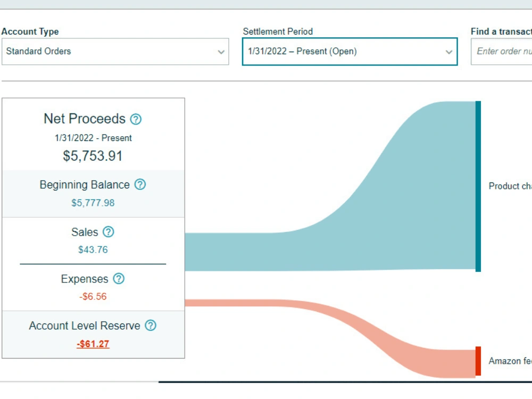Click the Account Type dropdown chevron arrow
This screenshot has width=532, height=399.
point(221,52)
